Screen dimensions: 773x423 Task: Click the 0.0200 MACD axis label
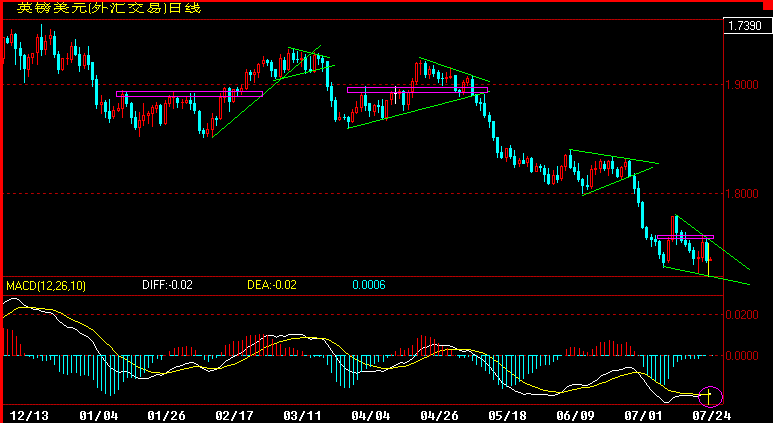[x=742, y=315]
